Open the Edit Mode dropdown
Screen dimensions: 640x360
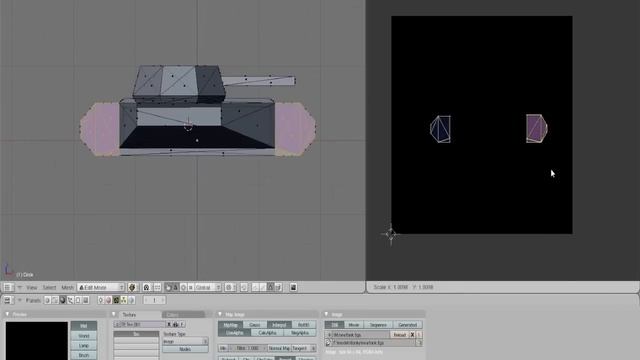click(x=101, y=287)
